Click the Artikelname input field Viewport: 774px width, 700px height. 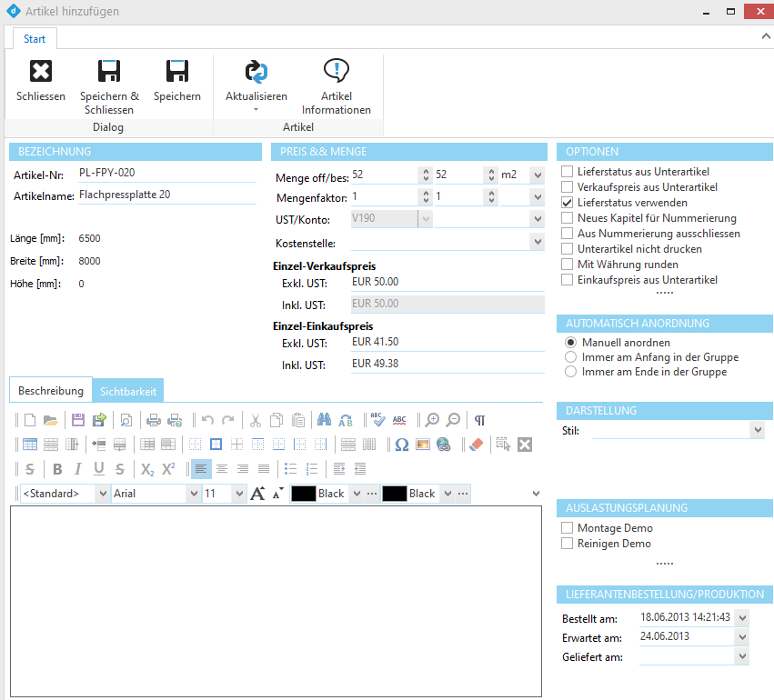click(x=167, y=195)
